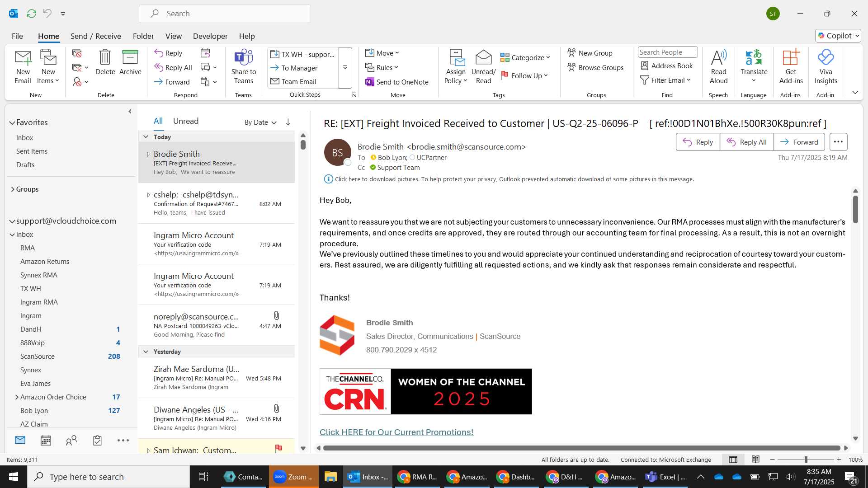The height and width of the screenshot is (488, 868).
Task: Open the Address Book
Action: (x=667, y=66)
